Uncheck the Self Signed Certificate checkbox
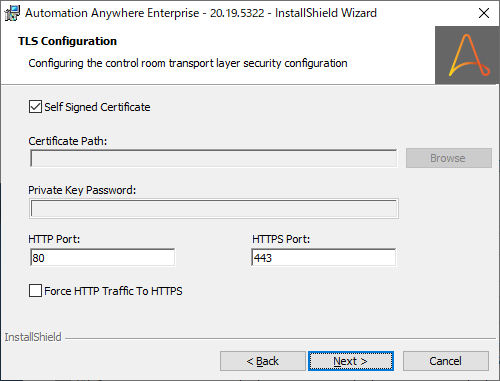The height and width of the screenshot is (381, 500). [x=35, y=107]
